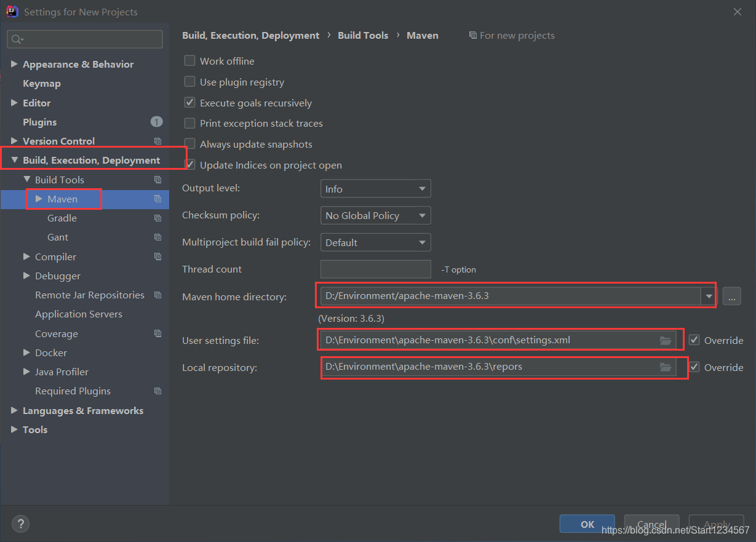
Task: Click Build, Execution, Deployment breadcrumb
Action: coord(251,36)
